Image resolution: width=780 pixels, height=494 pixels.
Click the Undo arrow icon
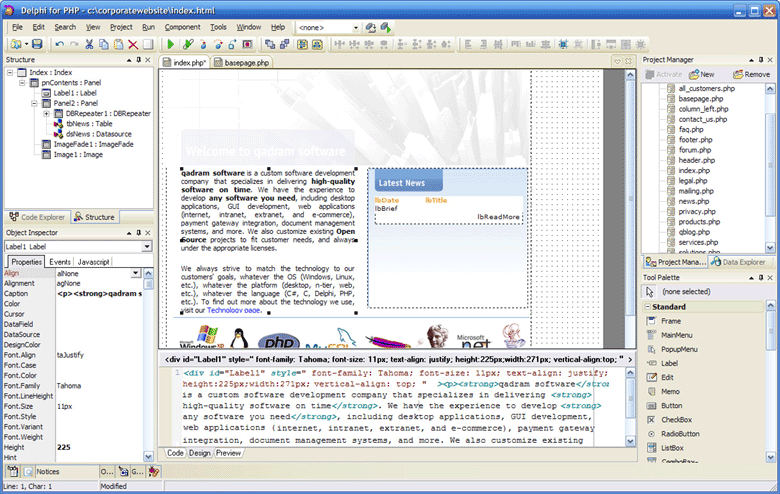(x=60, y=44)
